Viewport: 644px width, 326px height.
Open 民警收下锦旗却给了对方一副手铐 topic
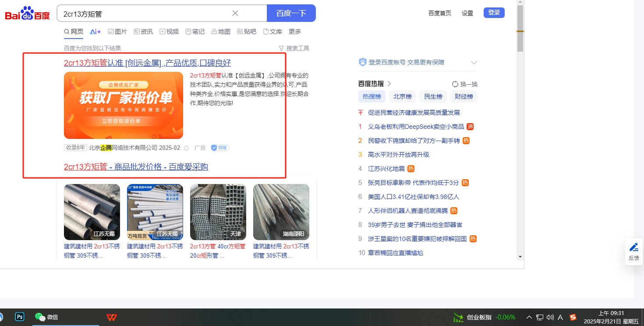(414, 141)
